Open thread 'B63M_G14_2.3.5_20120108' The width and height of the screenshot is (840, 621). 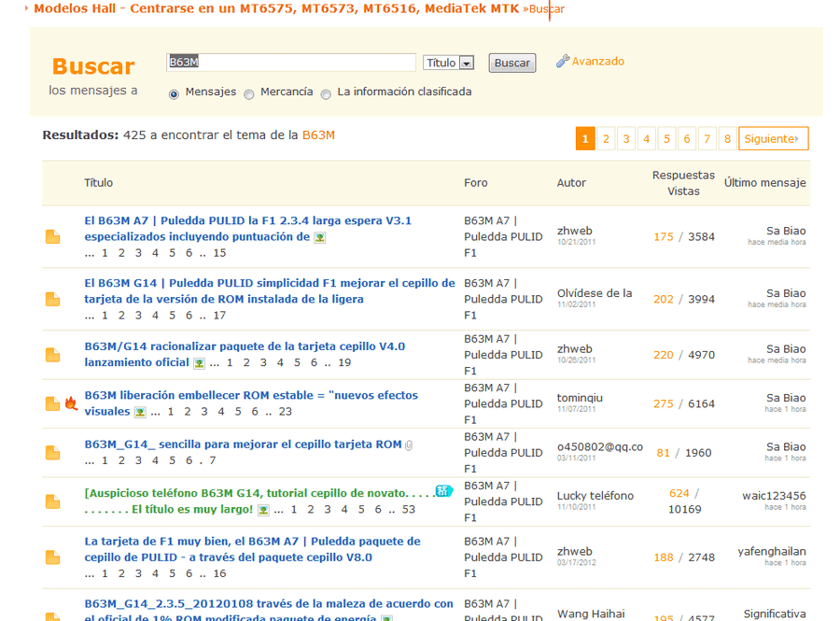pos(269,611)
